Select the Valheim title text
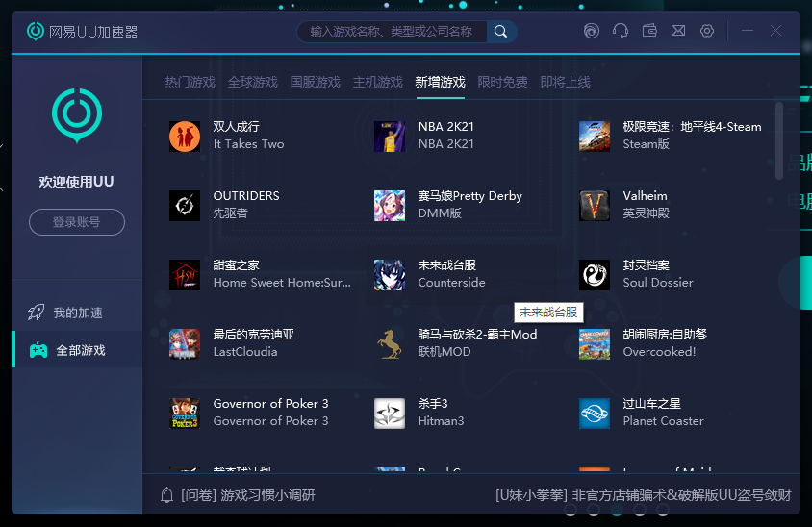 coord(645,195)
